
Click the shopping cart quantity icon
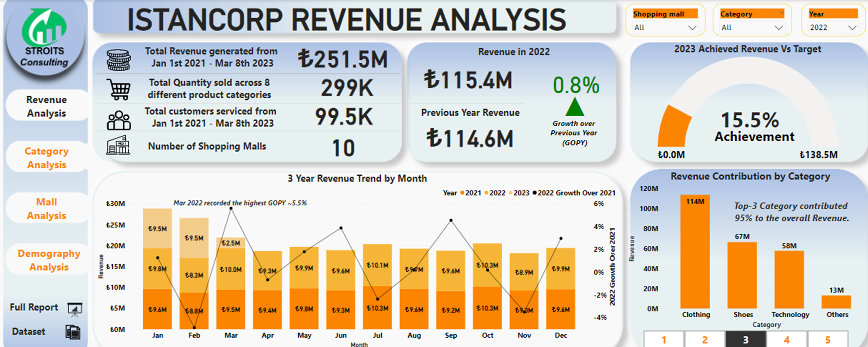[x=119, y=89]
